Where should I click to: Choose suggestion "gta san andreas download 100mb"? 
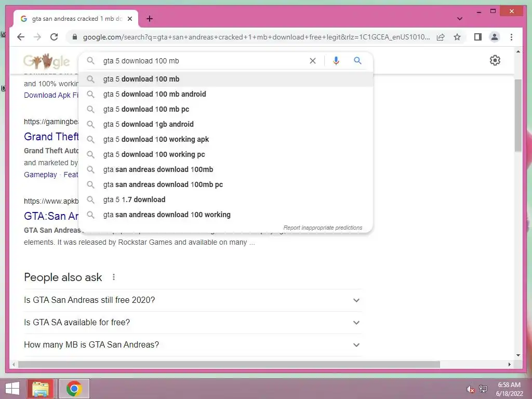coord(225,169)
